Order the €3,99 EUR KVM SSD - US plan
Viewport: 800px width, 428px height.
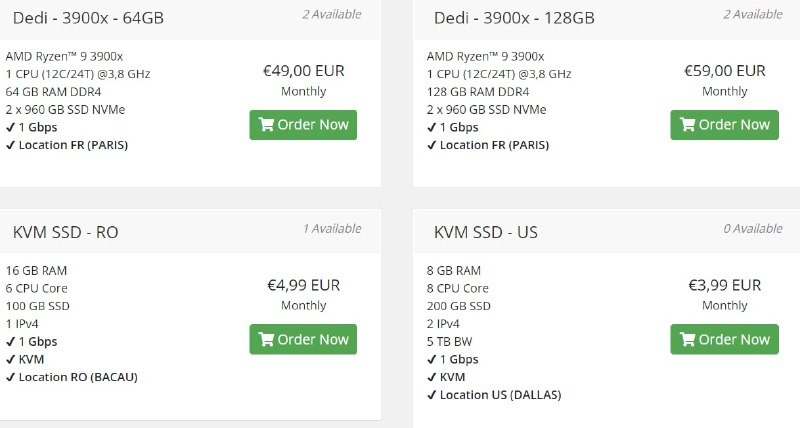(724, 339)
